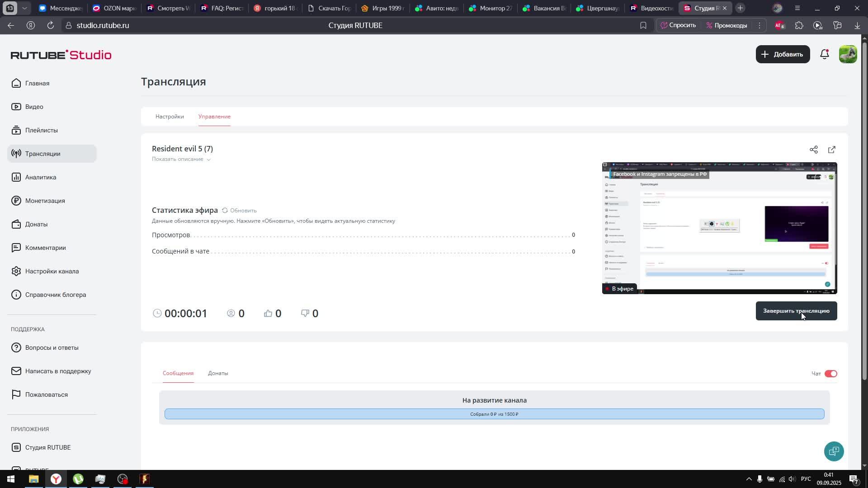Image resolution: width=868 pixels, height=488 pixels.
Task: Expand "Показать описание" description
Action: [181, 159]
